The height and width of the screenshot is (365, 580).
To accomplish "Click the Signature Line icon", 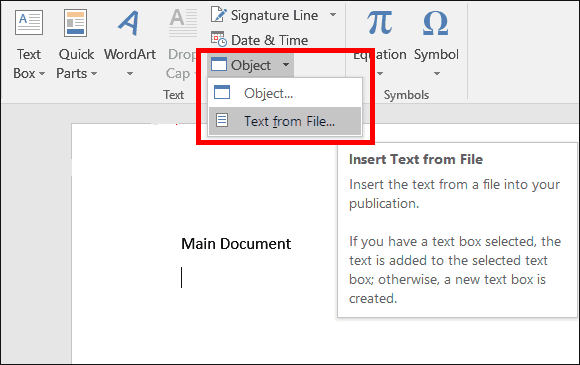I will [219, 14].
